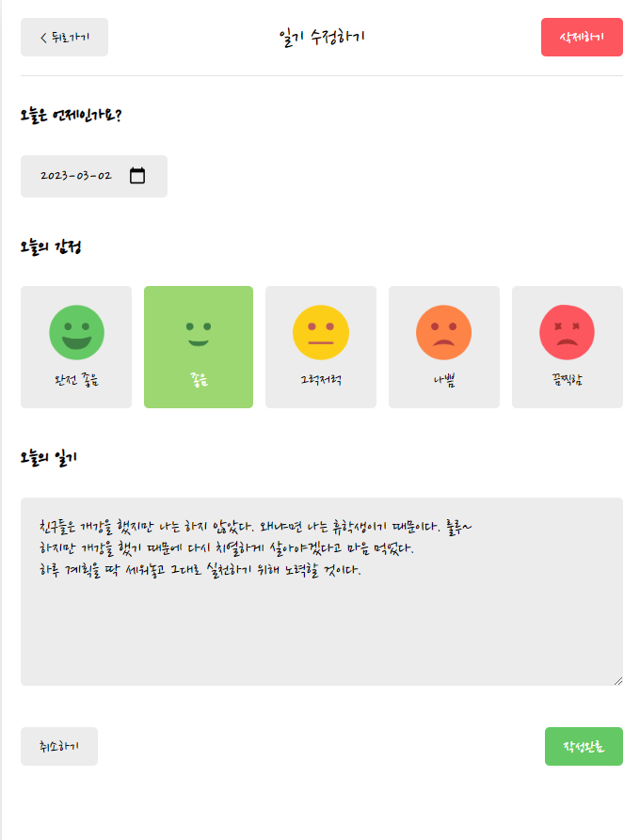Viewport: 640px width, 840px height.
Task: Click the green '작성완료' submit button
Action: click(584, 745)
